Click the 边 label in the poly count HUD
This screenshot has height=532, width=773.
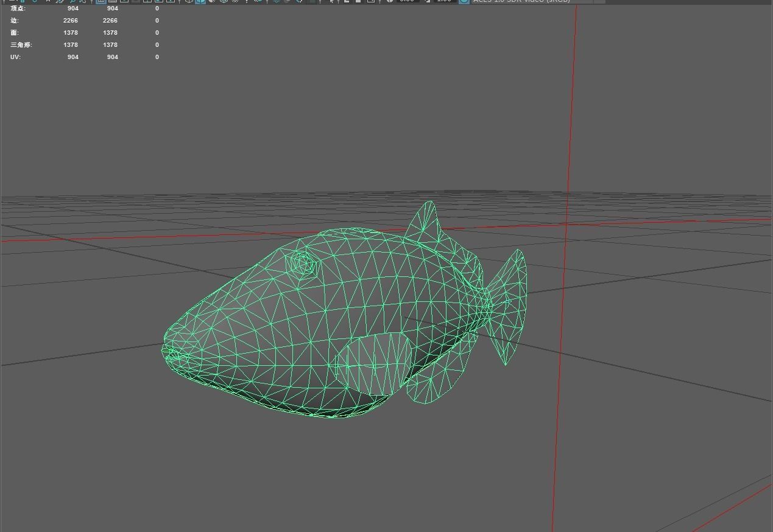pyautogui.click(x=15, y=21)
